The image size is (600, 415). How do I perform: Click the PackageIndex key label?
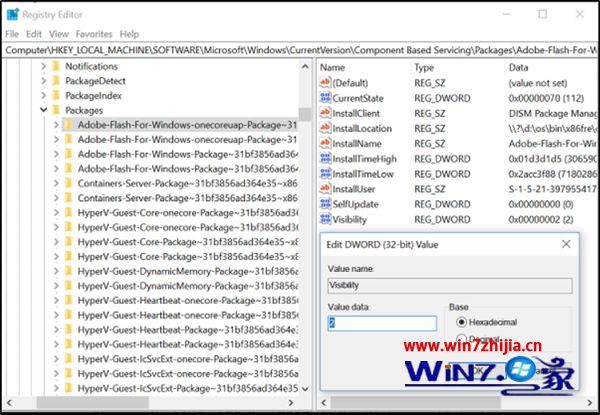[93, 96]
